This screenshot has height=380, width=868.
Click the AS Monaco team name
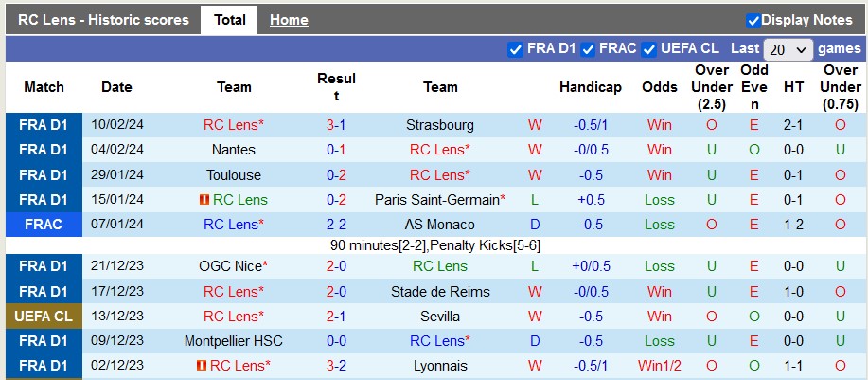coord(439,225)
